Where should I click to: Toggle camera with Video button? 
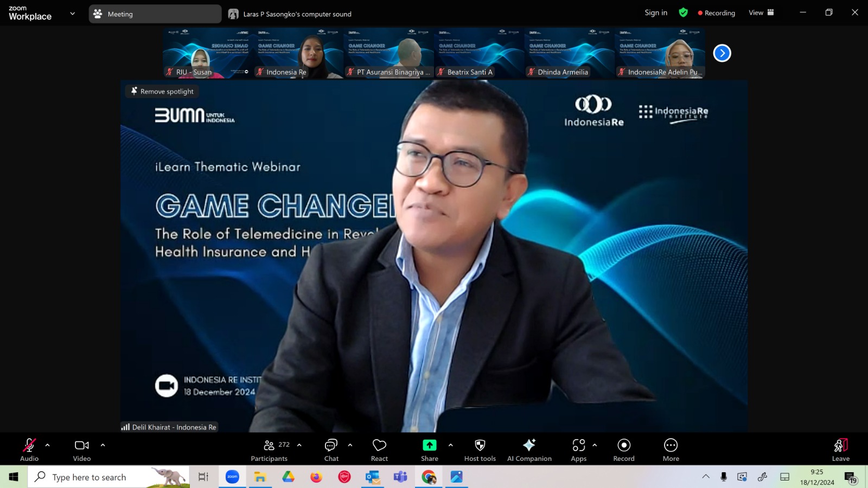coord(82,450)
